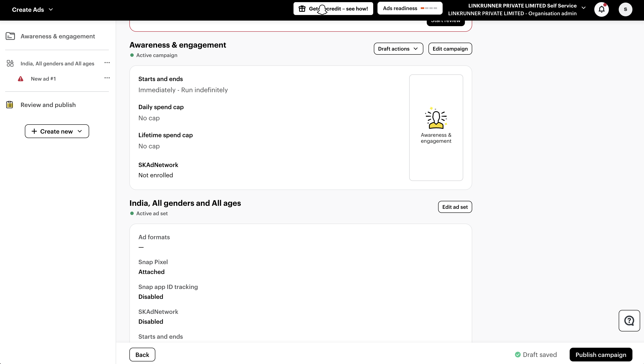The image size is (644, 364).
Task: Expand the Create Ads menu
Action: coord(33,9)
